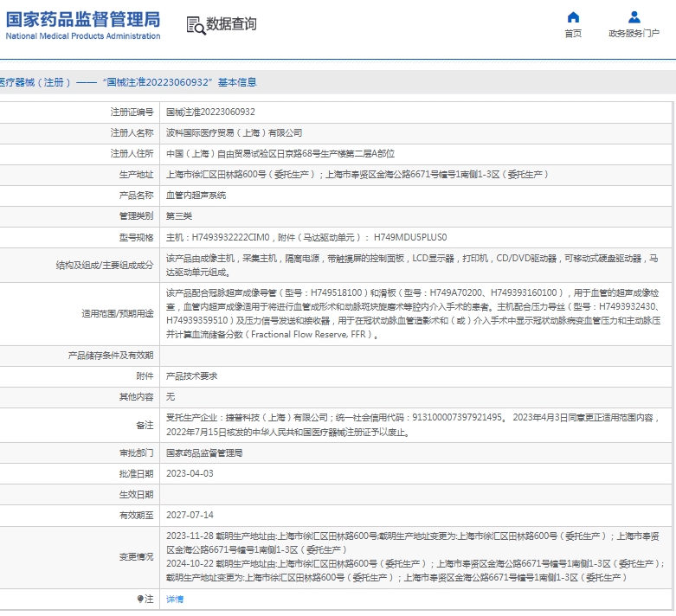Click the 审批部门 value 国家药品监督管理局
The image size is (676, 616).
[x=204, y=452]
